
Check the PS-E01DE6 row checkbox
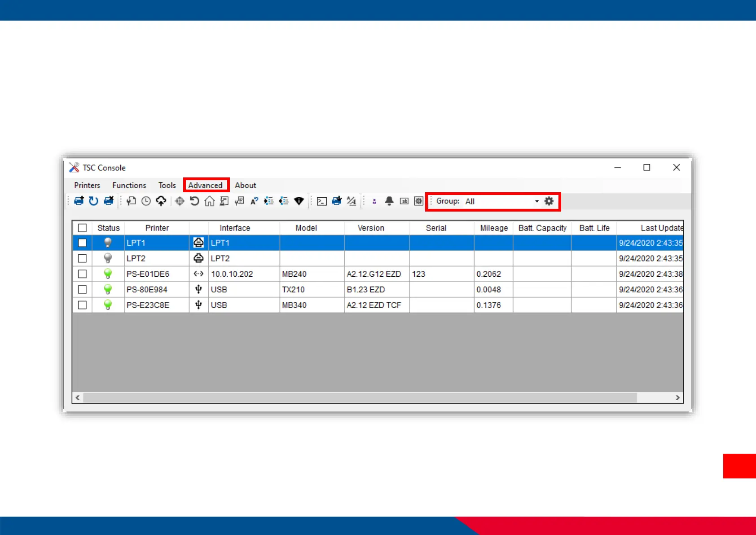coord(82,274)
